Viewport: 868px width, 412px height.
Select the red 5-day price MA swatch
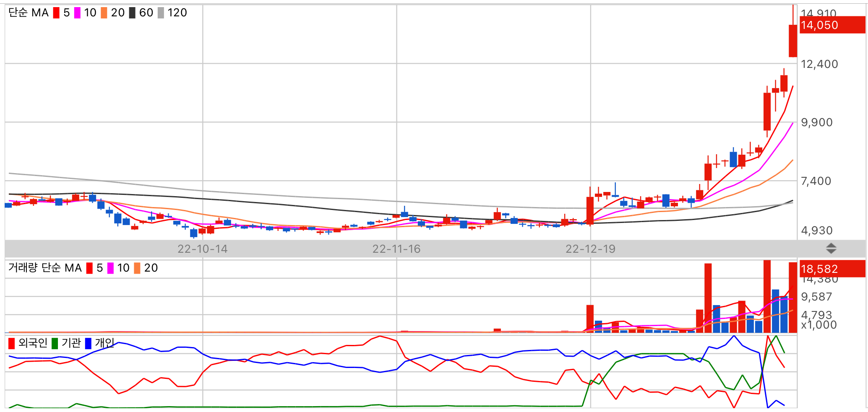[x=56, y=13]
